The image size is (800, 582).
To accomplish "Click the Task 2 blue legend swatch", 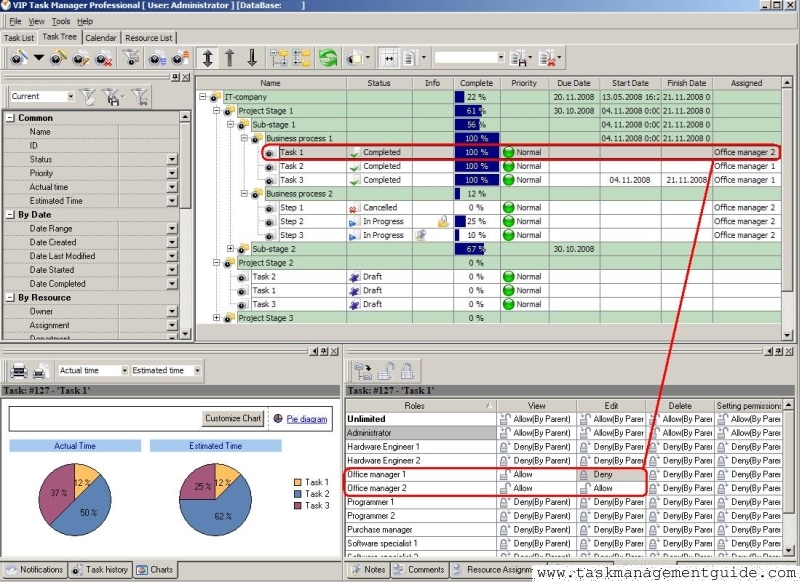I will (x=299, y=494).
